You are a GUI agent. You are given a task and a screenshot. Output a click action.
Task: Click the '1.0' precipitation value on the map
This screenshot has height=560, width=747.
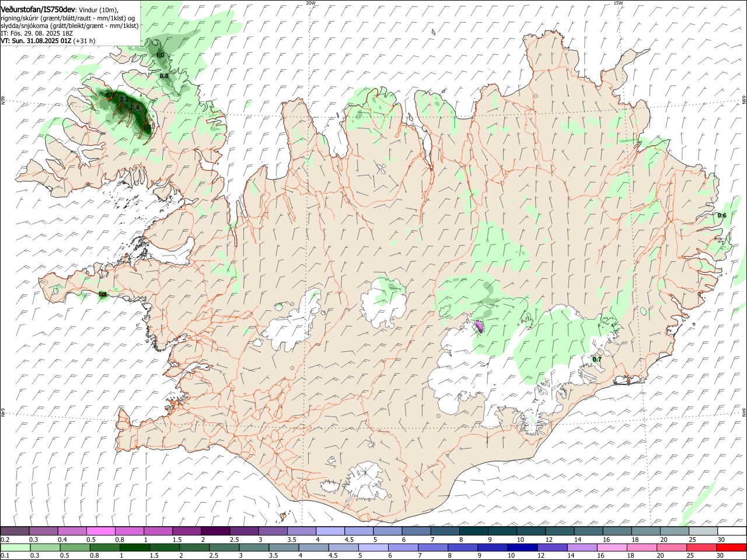click(x=160, y=55)
